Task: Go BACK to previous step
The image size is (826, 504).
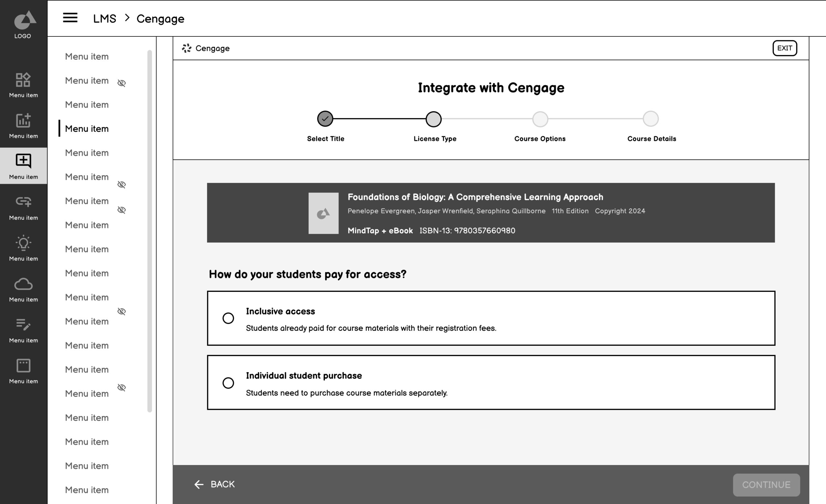Action: point(215,485)
